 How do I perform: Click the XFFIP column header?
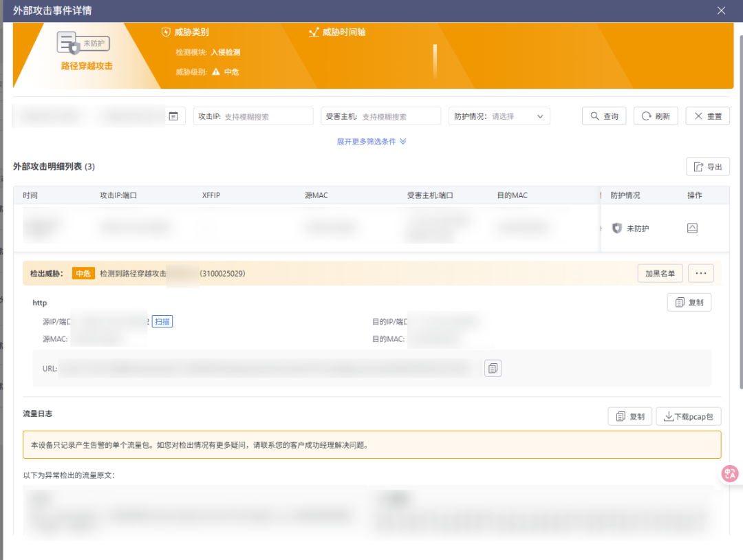coord(211,195)
